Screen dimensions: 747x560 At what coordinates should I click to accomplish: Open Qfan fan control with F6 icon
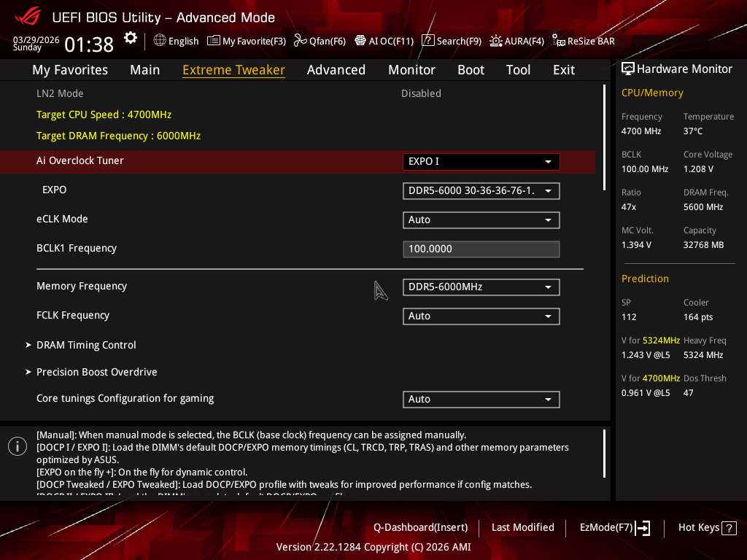pyautogui.click(x=320, y=41)
